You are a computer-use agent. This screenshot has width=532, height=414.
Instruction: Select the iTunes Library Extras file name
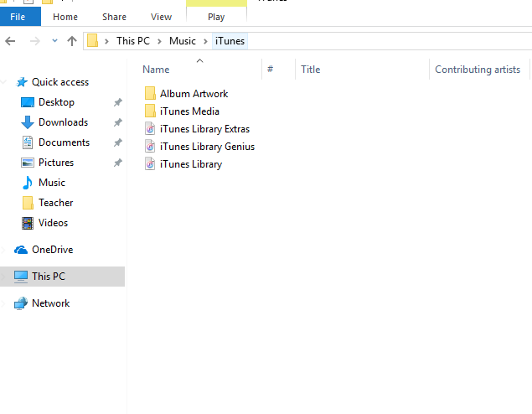click(x=204, y=129)
